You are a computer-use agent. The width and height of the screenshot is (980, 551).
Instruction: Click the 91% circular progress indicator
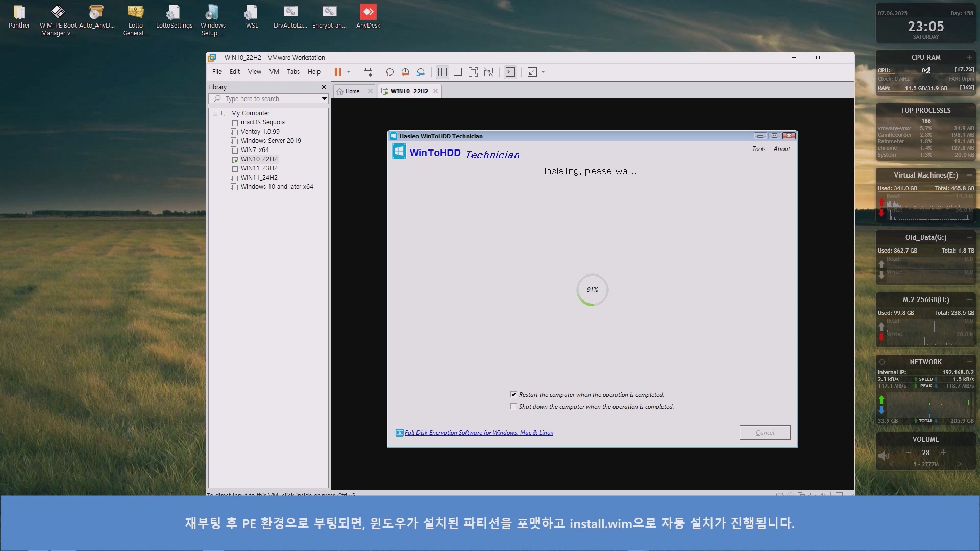[x=592, y=290]
